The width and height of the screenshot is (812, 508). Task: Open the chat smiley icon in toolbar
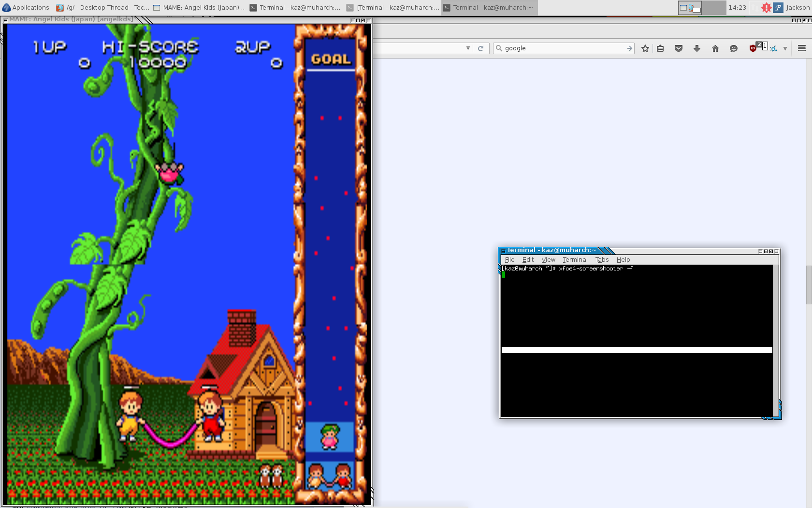[x=734, y=48]
